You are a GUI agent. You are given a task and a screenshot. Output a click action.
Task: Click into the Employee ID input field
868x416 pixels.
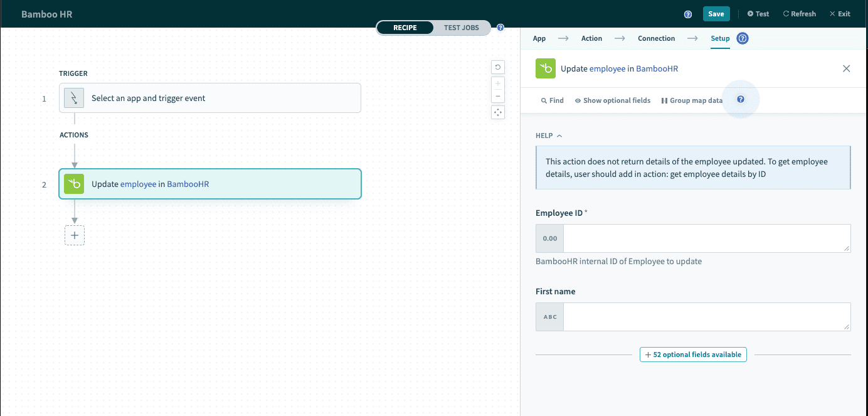706,238
